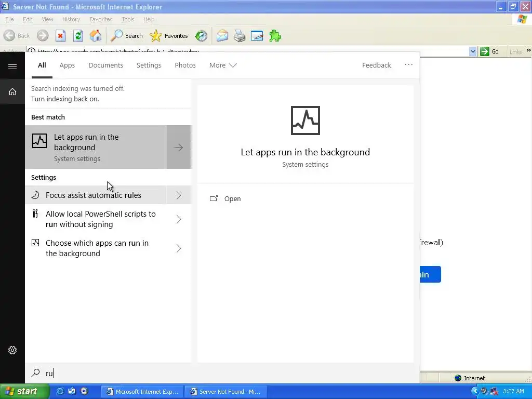The width and height of the screenshot is (532, 399).
Task: Expand chevron for Focus assist automatic rules
Action: click(179, 195)
